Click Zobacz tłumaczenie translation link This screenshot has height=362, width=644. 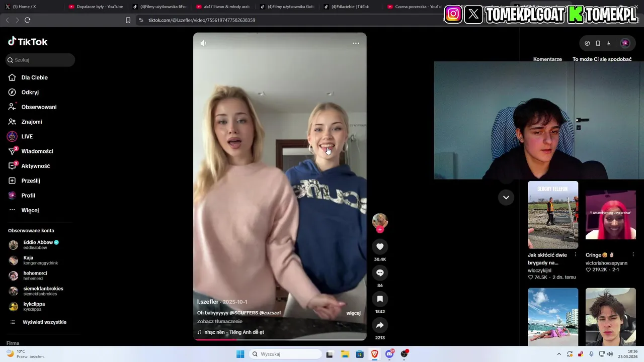(x=220, y=321)
